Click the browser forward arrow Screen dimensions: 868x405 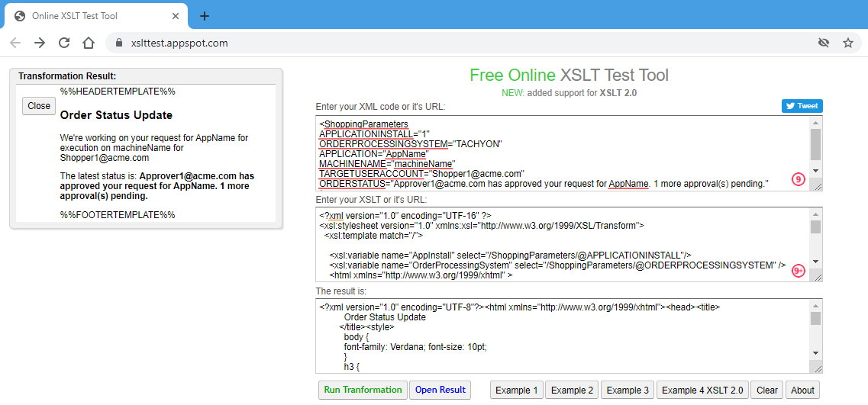coord(40,43)
